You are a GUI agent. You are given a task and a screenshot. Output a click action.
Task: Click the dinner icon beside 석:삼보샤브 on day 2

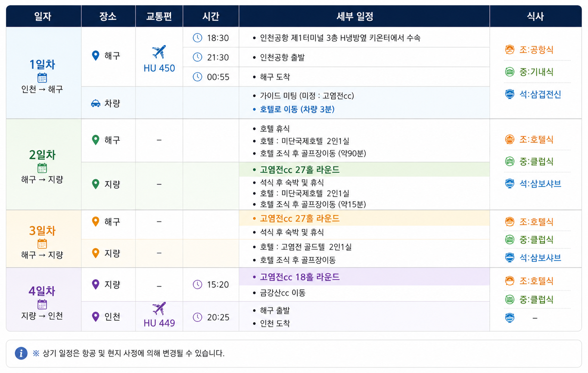[x=510, y=183]
